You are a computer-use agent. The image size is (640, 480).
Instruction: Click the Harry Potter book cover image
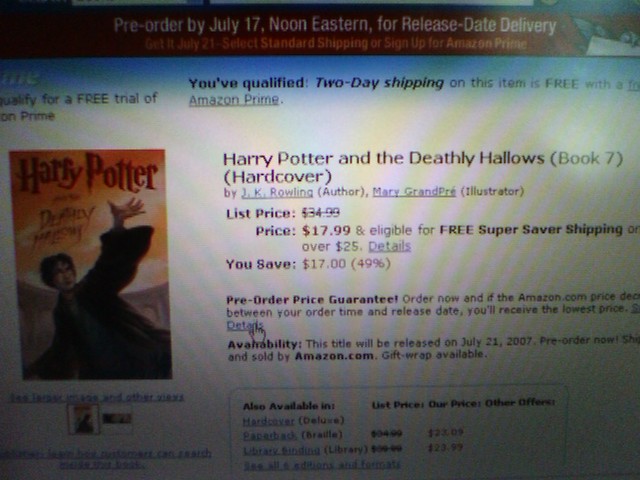pyautogui.click(x=91, y=264)
